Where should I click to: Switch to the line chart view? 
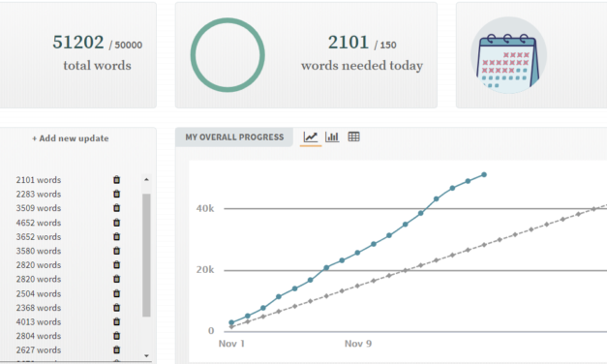coord(311,137)
